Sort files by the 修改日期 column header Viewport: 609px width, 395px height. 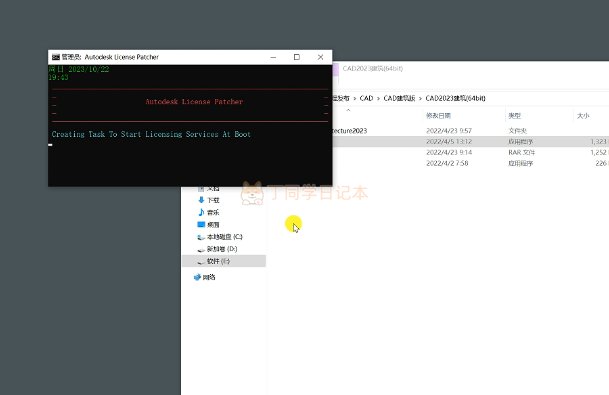coord(438,115)
